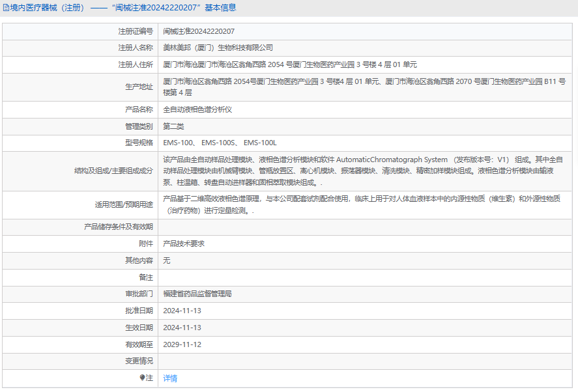
Task: Click the bulb icon beside 注
Action: (x=142, y=378)
